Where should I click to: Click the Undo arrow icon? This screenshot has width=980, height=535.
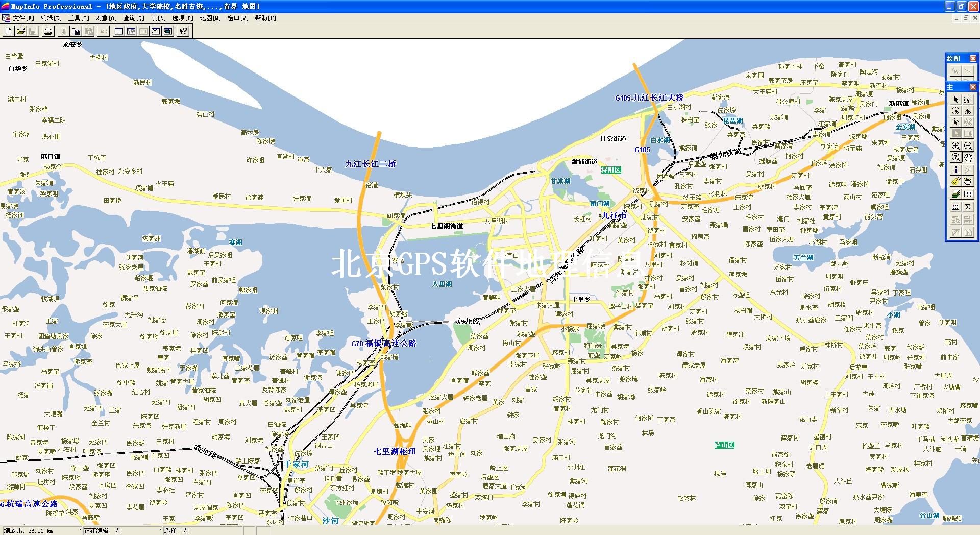[x=104, y=31]
